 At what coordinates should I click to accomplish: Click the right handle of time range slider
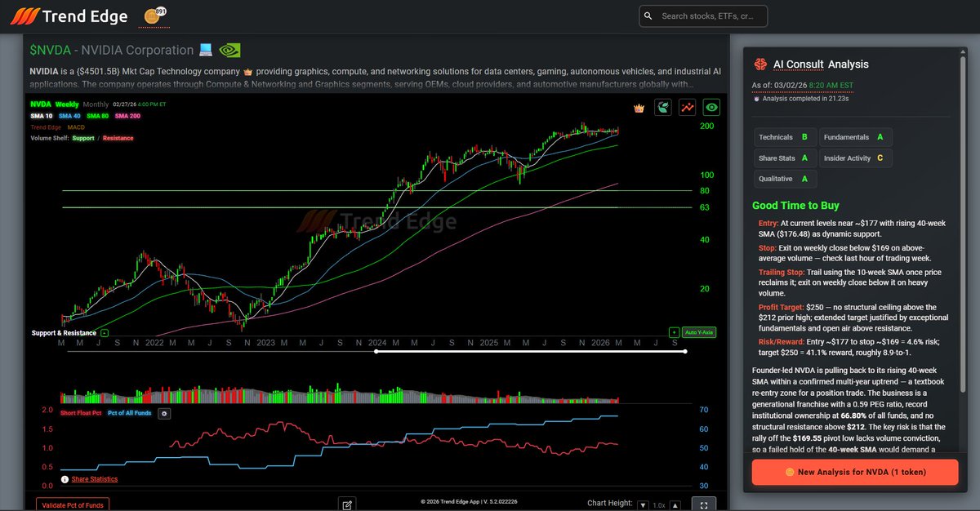tap(685, 352)
